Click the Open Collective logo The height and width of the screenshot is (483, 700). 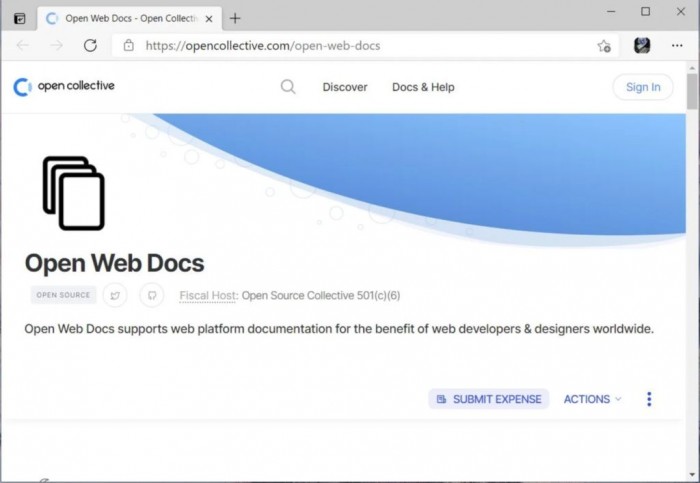coord(64,87)
